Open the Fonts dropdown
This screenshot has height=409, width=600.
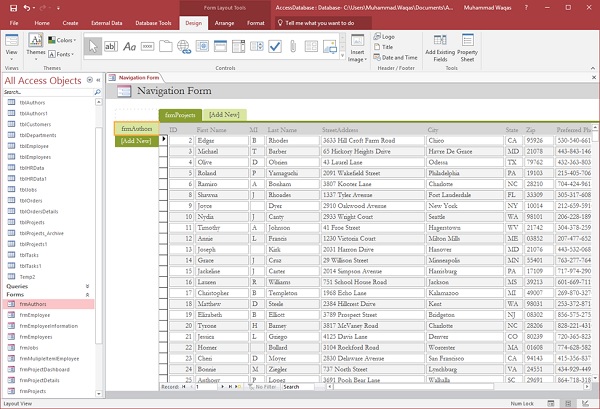[61, 53]
